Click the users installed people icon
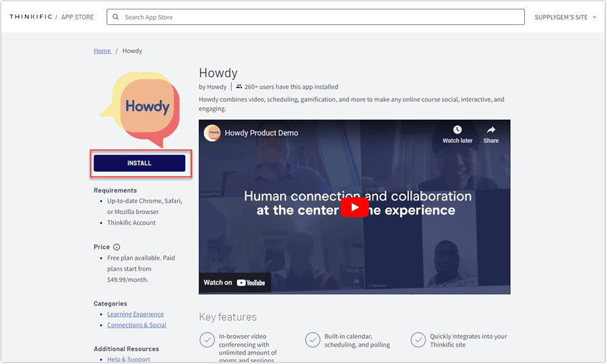607x364 pixels. click(239, 87)
